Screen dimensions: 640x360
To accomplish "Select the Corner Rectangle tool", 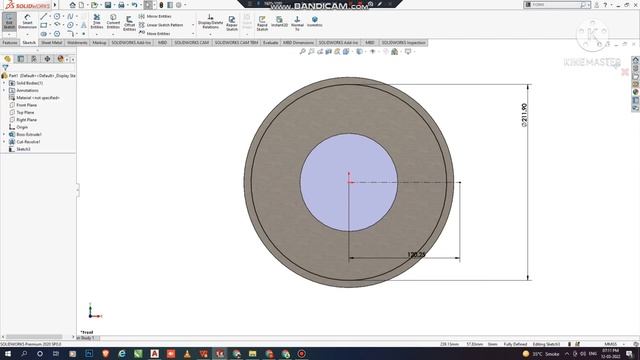I will click(44, 25).
